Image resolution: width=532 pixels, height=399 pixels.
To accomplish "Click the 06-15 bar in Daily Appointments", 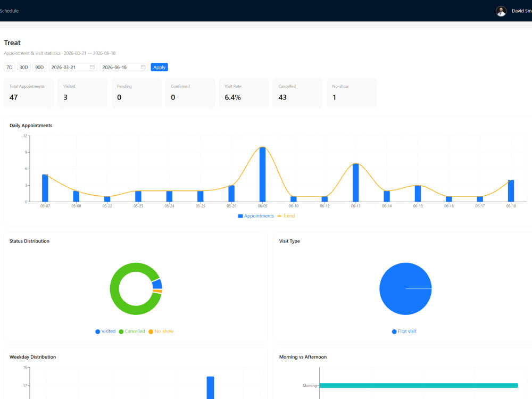I will tap(418, 194).
